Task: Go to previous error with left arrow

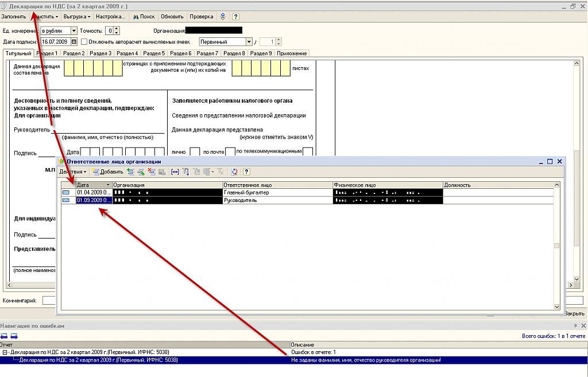Action: (x=4, y=336)
